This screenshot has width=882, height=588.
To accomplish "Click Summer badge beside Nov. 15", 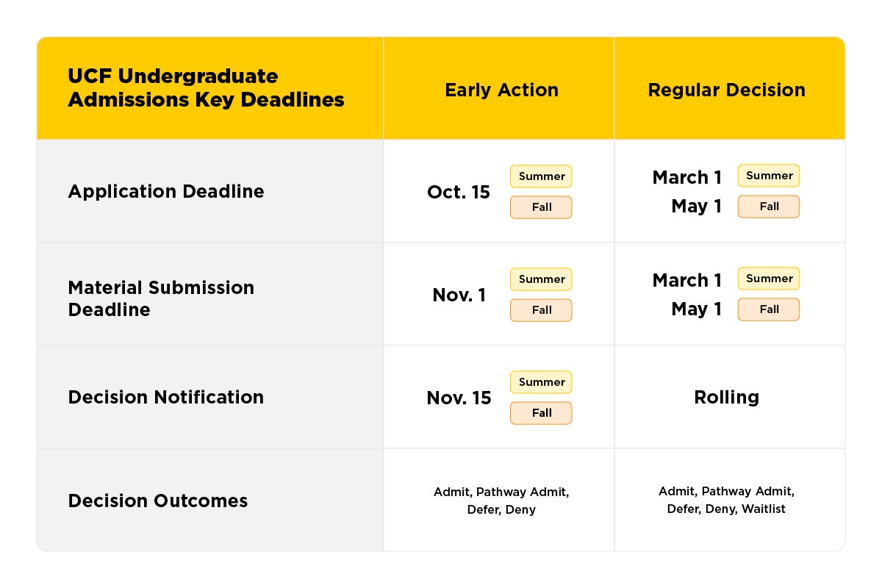I will click(x=541, y=382).
